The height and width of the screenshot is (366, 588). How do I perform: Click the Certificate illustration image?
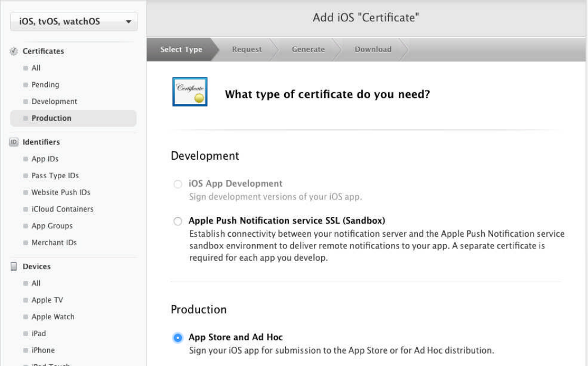pyautogui.click(x=190, y=92)
